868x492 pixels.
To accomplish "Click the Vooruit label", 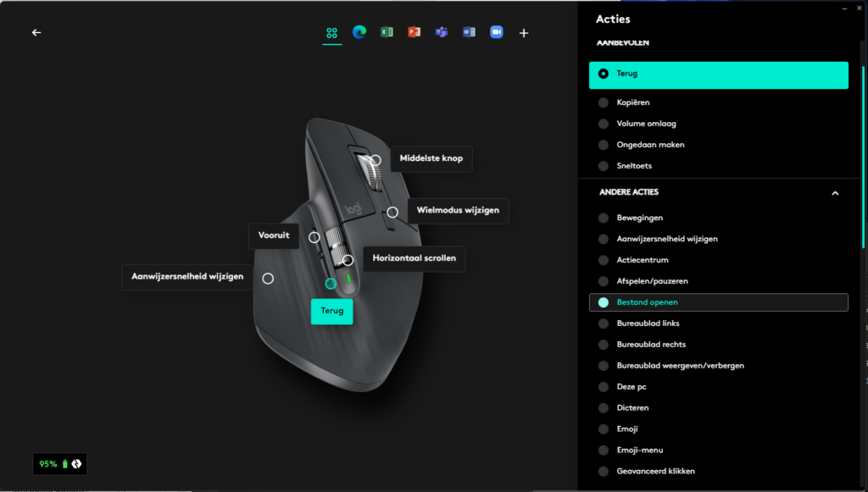I will coord(274,235).
